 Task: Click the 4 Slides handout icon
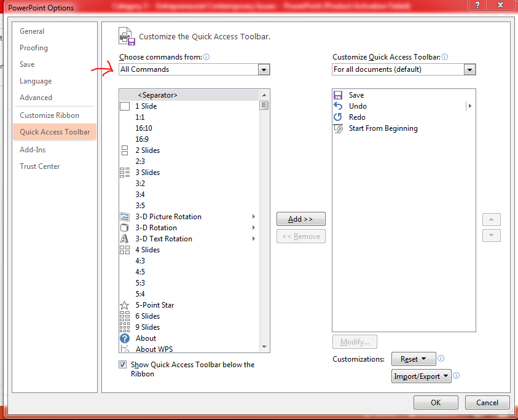125,250
